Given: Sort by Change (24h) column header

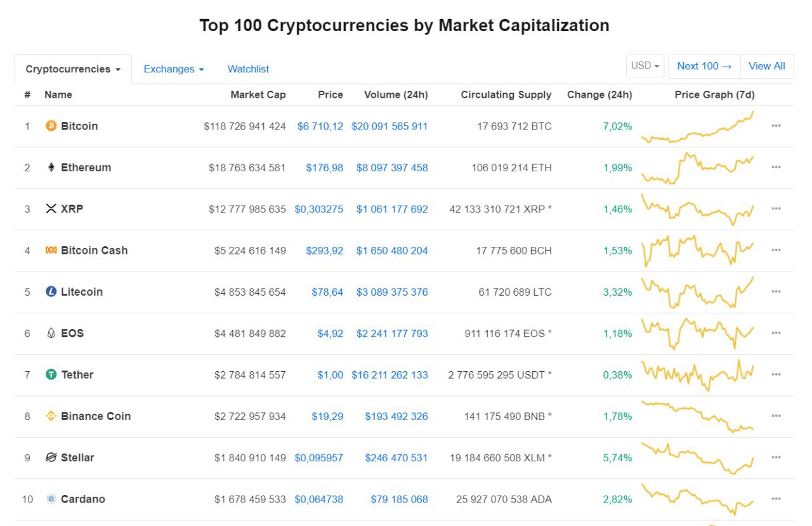Looking at the screenshot, I should 599,95.
